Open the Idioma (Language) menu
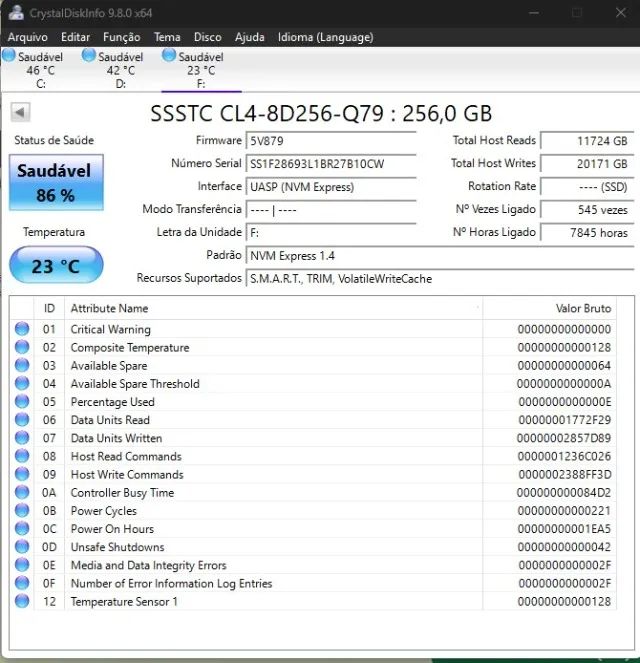Image resolution: width=640 pixels, height=663 pixels. coord(325,37)
